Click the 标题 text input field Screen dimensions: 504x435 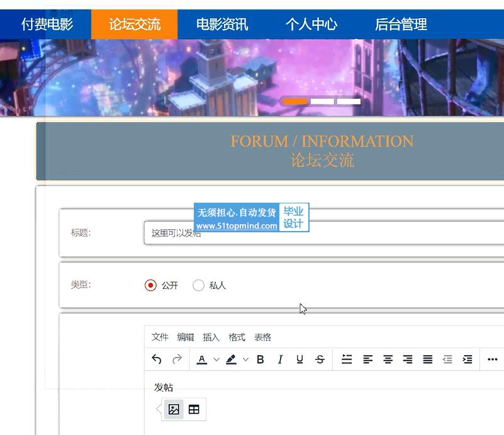point(327,233)
